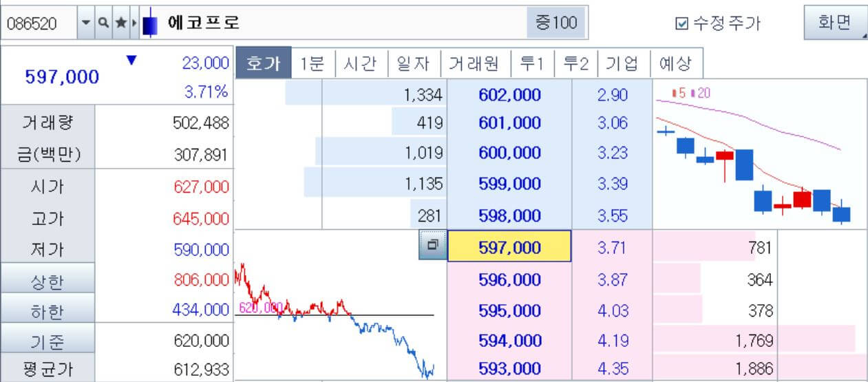Switch to the 1분 tab
The width and height of the screenshot is (868, 382).
[313, 63]
